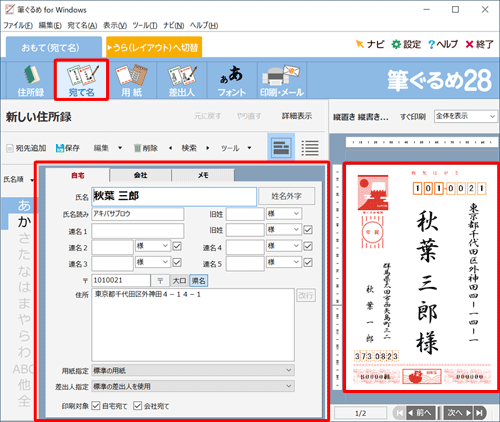Toggle 連名5 print checkbox
Screen dimensions: 500x422
click(x=308, y=262)
